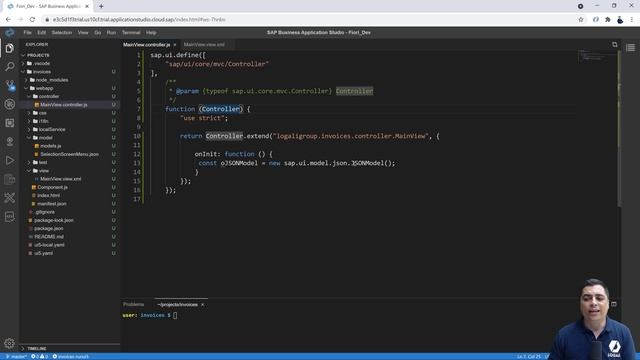640x360 pixels.
Task: Open SelectionScreenMenu.json file
Action: click(x=69, y=154)
